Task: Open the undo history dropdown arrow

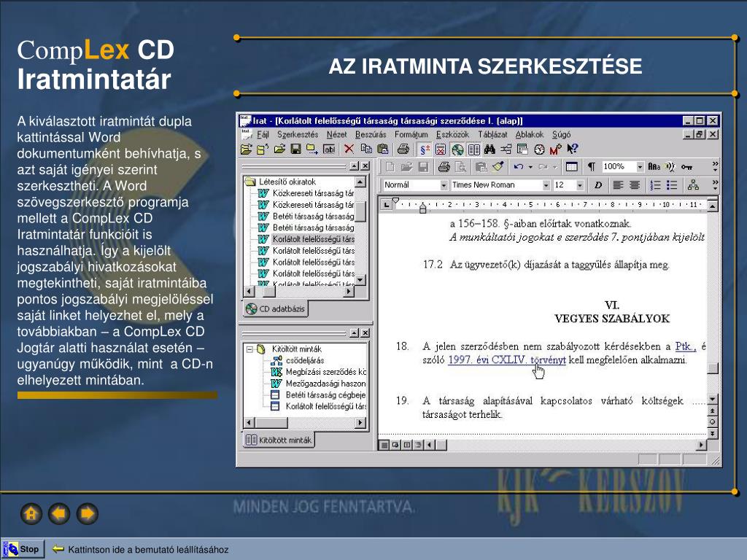Action: click(530, 167)
